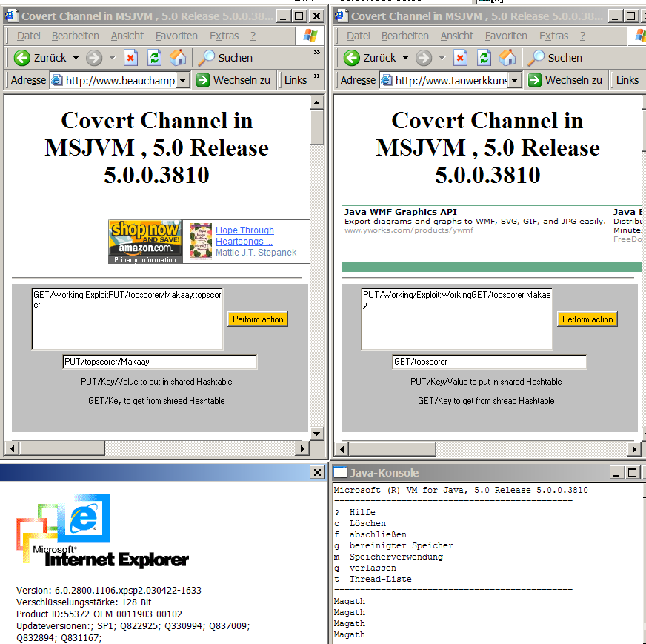Viewport: 646px width, 644px height.
Task: Click Wechseln zu green arrow in left window
Action: pos(203,80)
